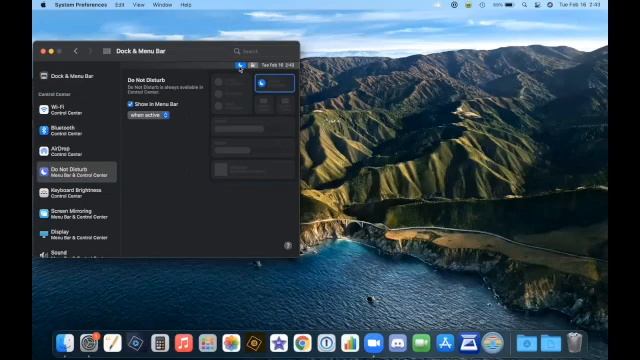Image resolution: width=640 pixels, height=360 pixels.
Task: Open System Preferences in the Dock
Action: [x=89, y=343]
